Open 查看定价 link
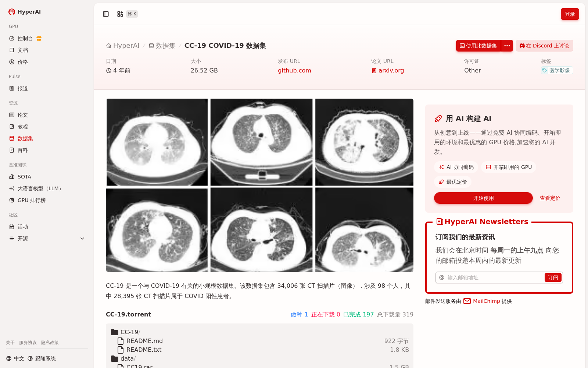This screenshot has height=368, width=588. tap(550, 198)
